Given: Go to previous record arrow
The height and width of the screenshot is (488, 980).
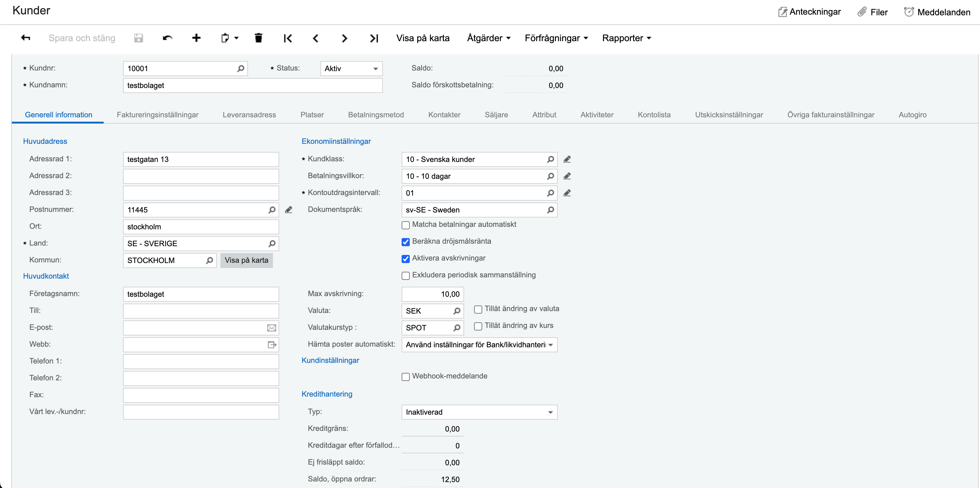Looking at the screenshot, I should 315,38.
